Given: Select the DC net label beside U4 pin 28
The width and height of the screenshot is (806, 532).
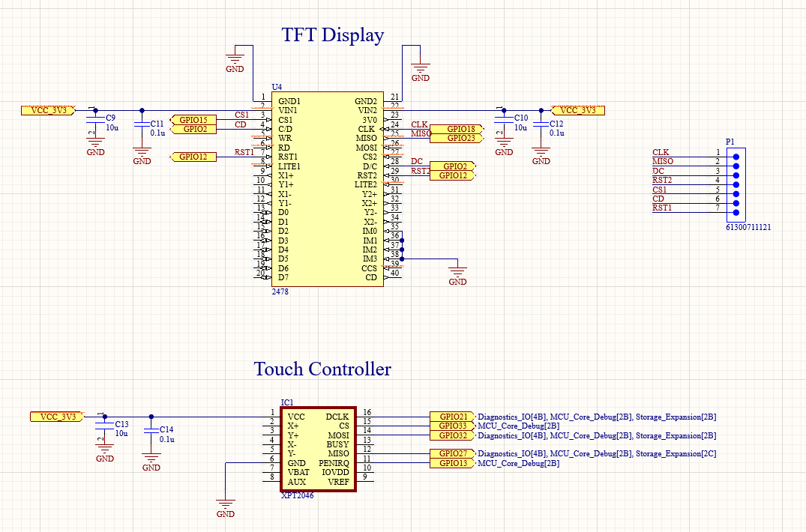Looking at the screenshot, I should tap(416, 162).
